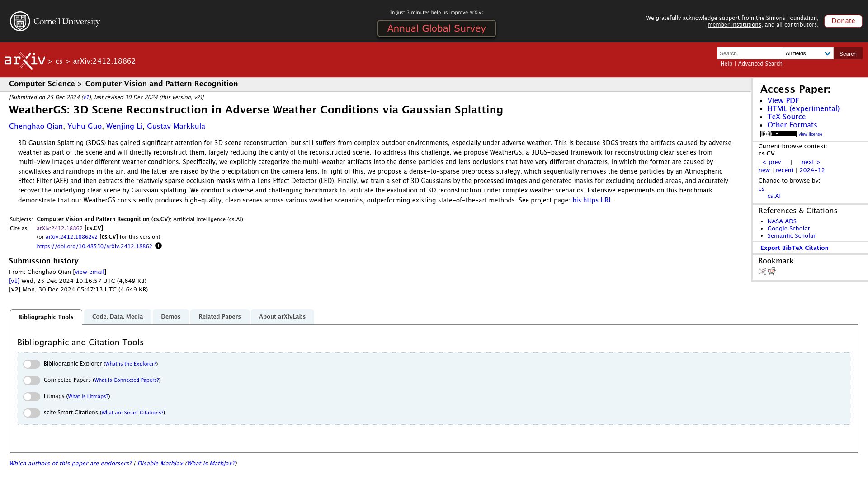Open What is Connected Papers? link
Image resolution: width=868 pixels, height=488 pixels.
(127, 380)
